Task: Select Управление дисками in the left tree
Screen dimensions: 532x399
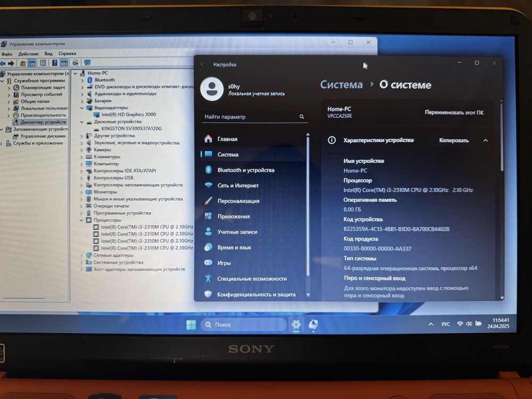Action: click(x=43, y=136)
